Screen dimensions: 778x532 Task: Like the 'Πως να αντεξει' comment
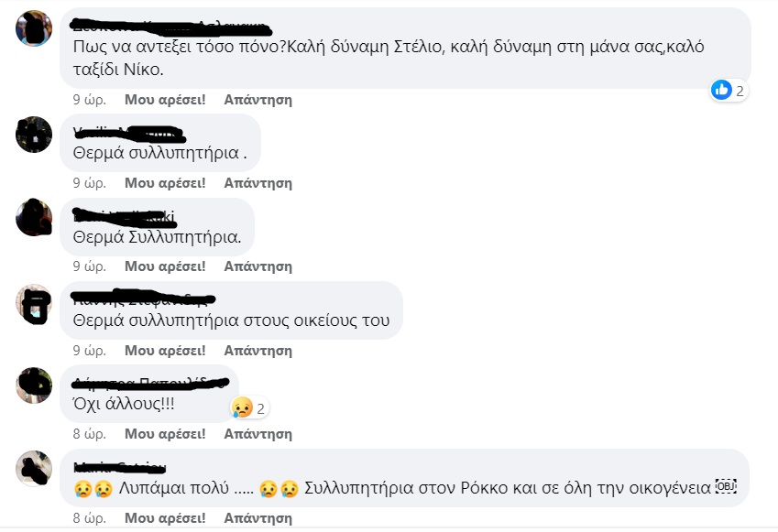tap(165, 100)
